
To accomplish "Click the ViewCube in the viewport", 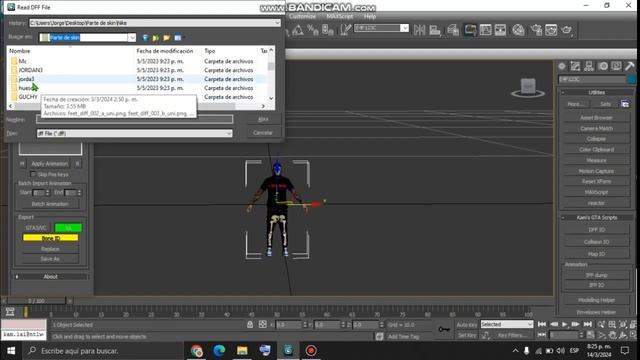I will [x=528, y=87].
